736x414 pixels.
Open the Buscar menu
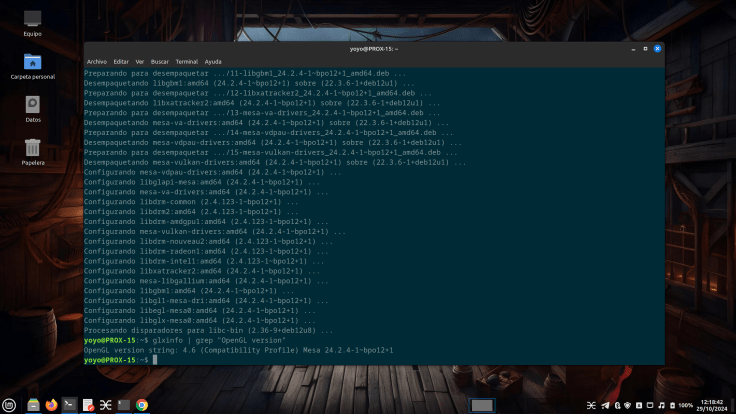[159, 61]
